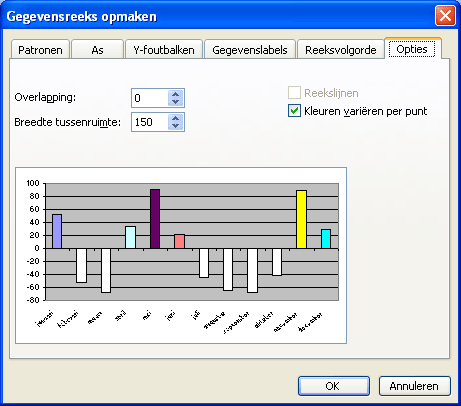Screen dimensions: 461x406
Task: Open the As tab
Action: [97, 50]
